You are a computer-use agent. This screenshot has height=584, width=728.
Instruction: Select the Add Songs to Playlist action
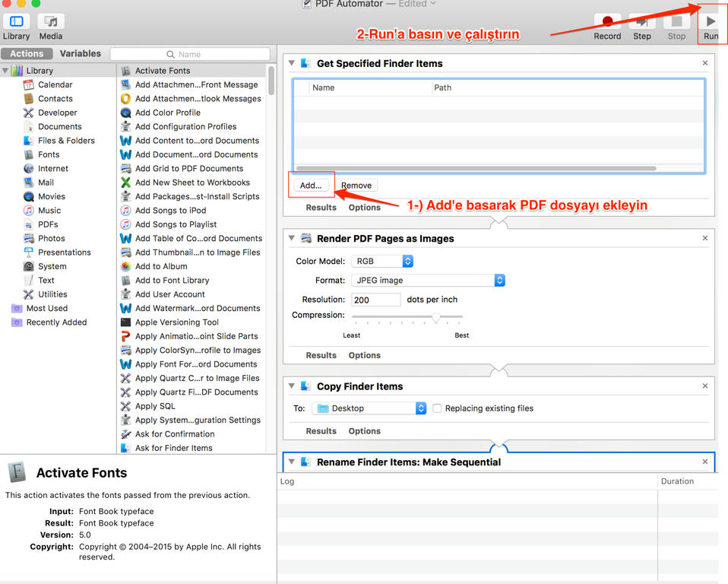(176, 224)
